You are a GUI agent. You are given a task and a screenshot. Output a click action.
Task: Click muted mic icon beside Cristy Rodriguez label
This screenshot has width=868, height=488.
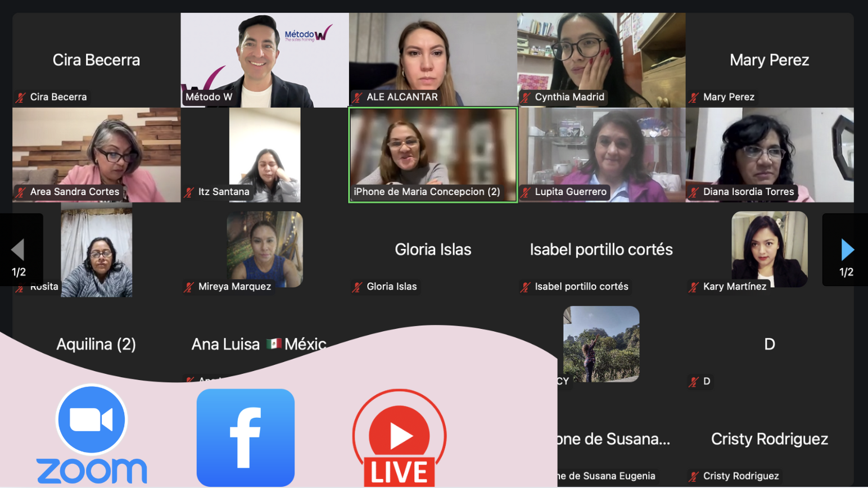(x=694, y=477)
